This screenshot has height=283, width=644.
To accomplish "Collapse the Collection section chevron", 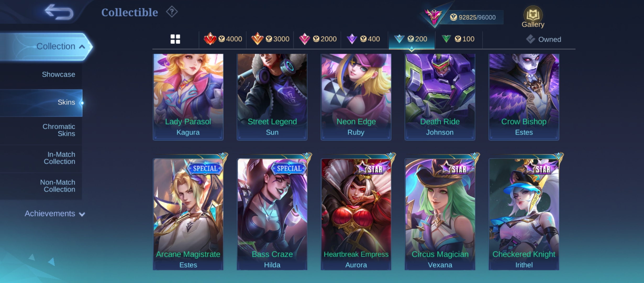I will point(82,47).
